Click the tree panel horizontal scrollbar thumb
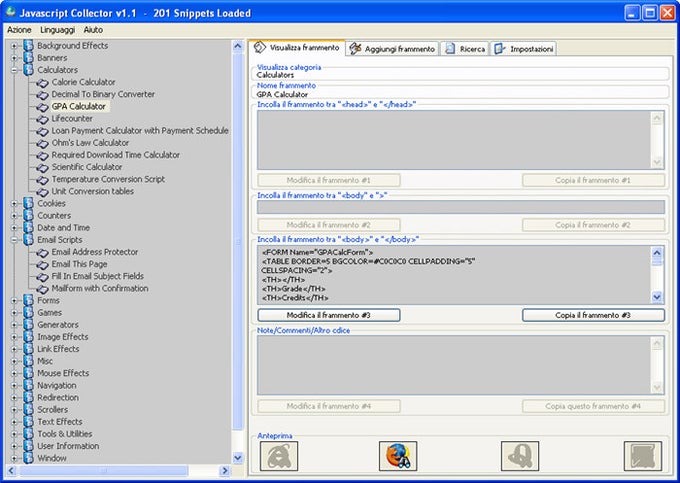Viewport: 680px width, 483px height. [104, 470]
